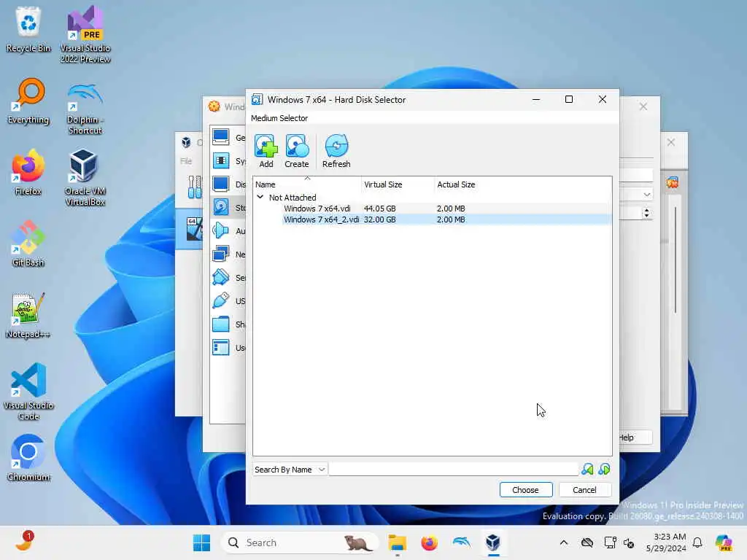Image resolution: width=747 pixels, height=560 pixels.
Task: Open Shared Folders icon in sidebar
Action: click(x=220, y=324)
